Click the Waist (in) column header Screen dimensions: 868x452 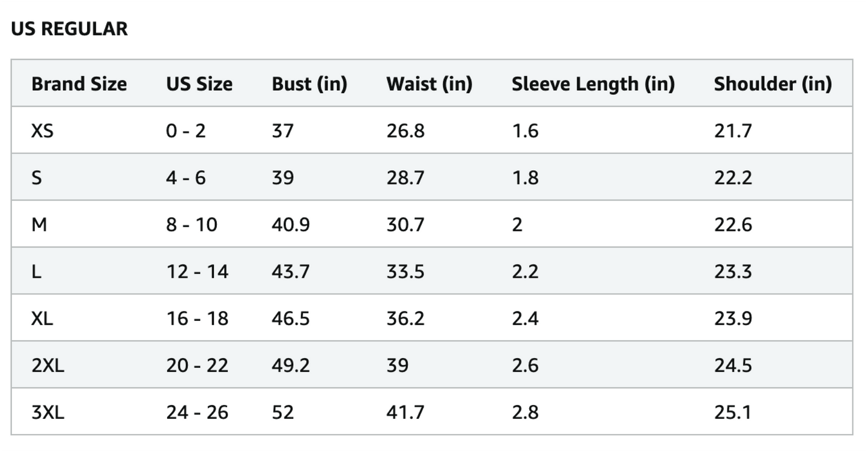(x=429, y=84)
